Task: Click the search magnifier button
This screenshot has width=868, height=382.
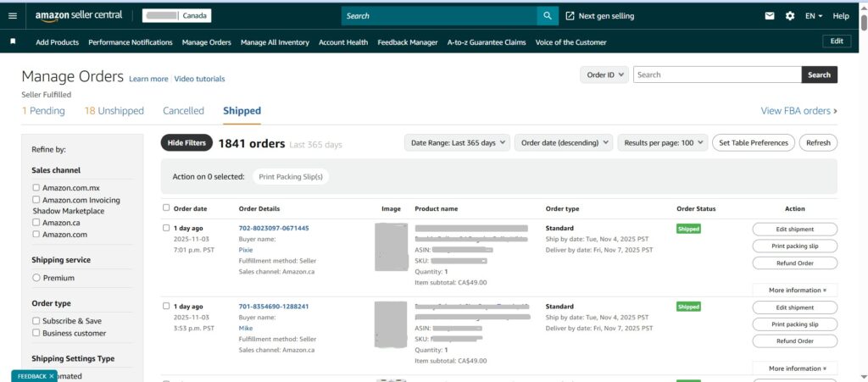Action: pyautogui.click(x=548, y=16)
